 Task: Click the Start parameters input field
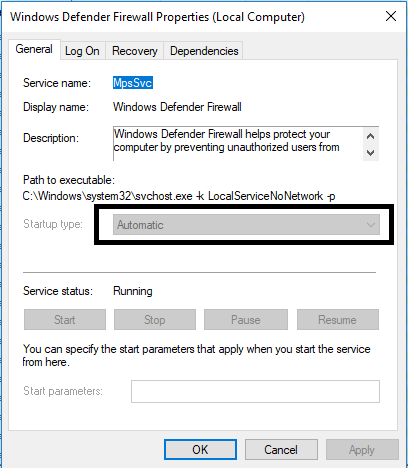point(255,391)
